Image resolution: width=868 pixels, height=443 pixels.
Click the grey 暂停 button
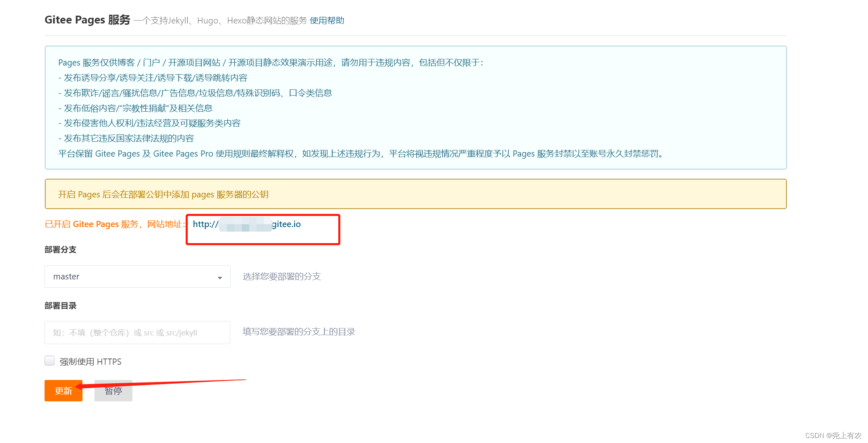[x=113, y=391]
